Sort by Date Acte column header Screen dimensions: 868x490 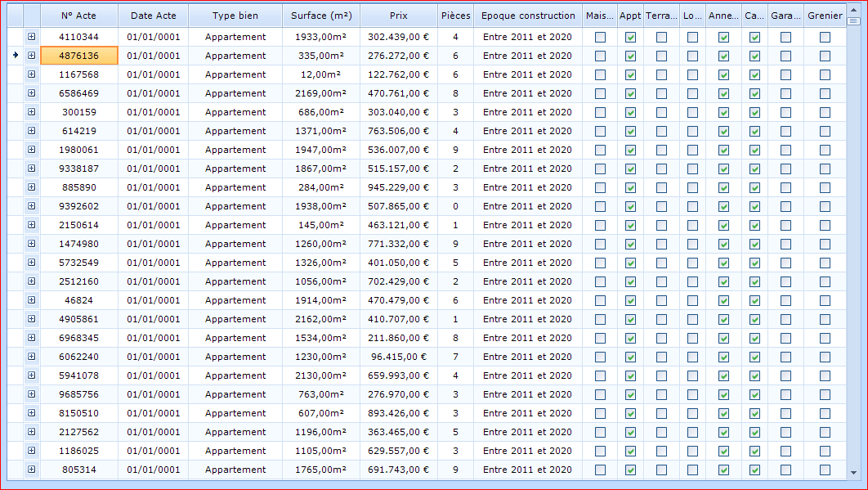coord(154,16)
